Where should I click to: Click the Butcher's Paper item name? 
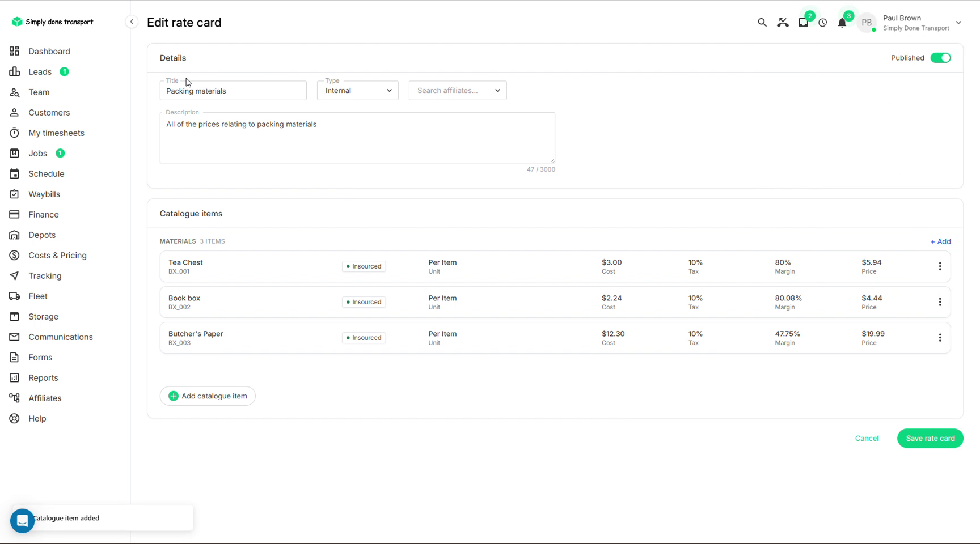click(x=196, y=334)
